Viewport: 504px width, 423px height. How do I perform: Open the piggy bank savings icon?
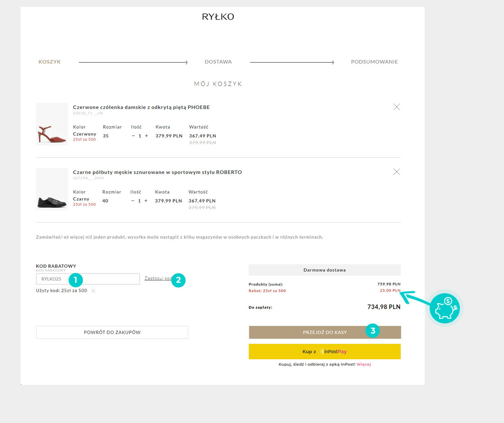click(445, 308)
